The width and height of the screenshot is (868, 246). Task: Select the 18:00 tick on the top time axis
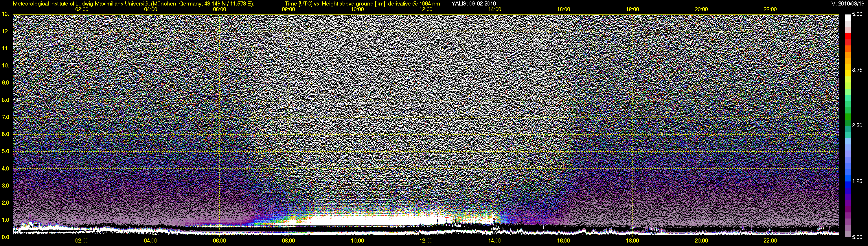coord(632,10)
